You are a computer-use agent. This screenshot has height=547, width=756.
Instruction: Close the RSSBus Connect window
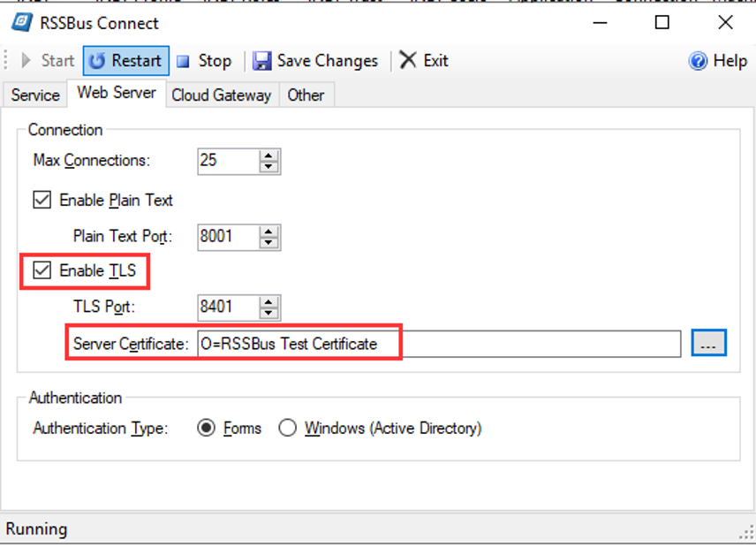tap(725, 23)
